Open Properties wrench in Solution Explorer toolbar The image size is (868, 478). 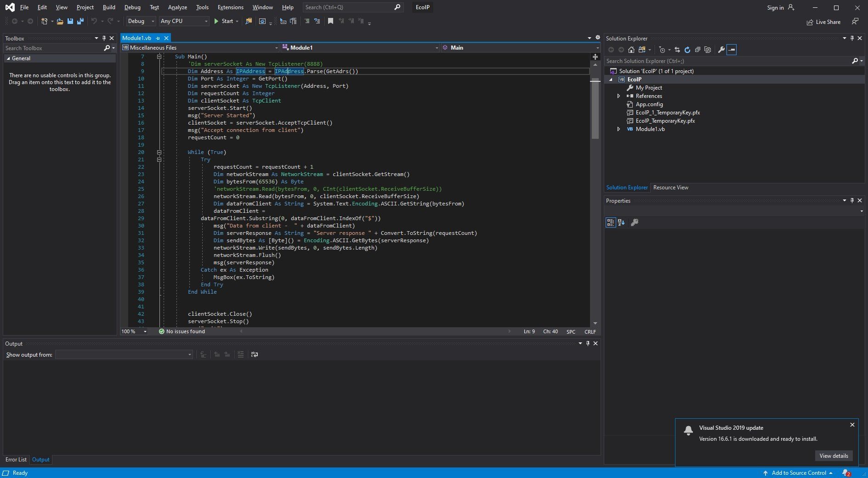coord(721,50)
